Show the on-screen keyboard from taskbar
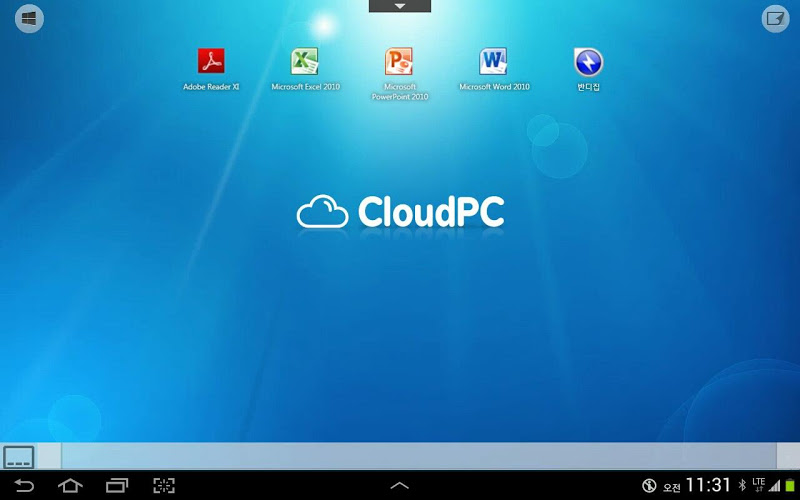The width and height of the screenshot is (800, 500). [x=19, y=457]
